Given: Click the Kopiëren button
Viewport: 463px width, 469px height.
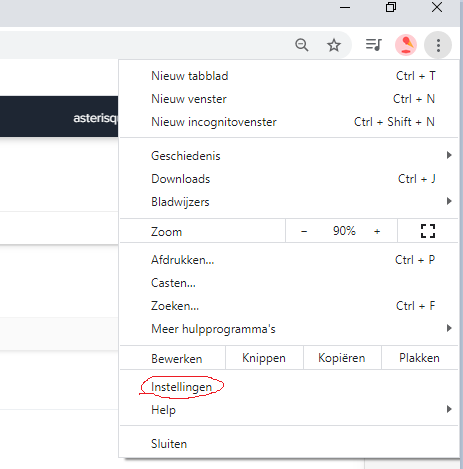Looking at the screenshot, I should (342, 358).
